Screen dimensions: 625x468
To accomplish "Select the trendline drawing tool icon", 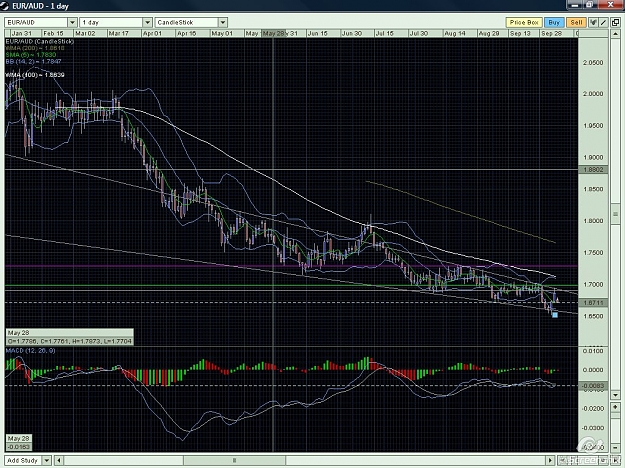I will (x=603, y=22).
